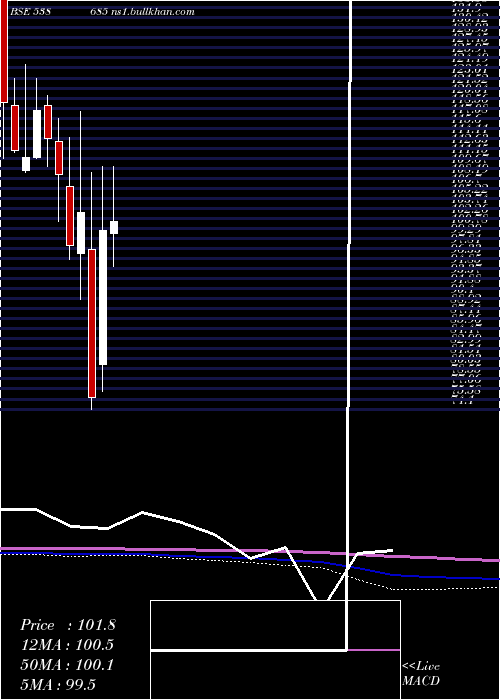The width and height of the screenshot is (500, 700).
Task: Select the "50MA : 100.1" value
Action: click(67, 665)
